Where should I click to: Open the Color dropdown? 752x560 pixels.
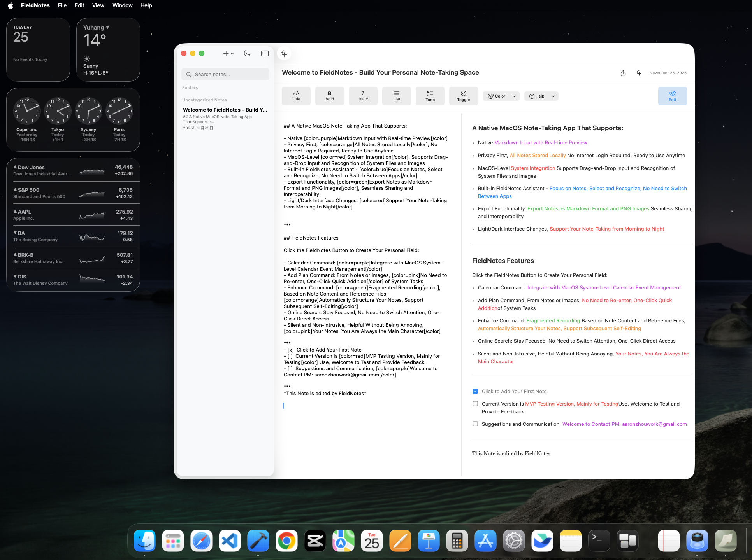(501, 96)
